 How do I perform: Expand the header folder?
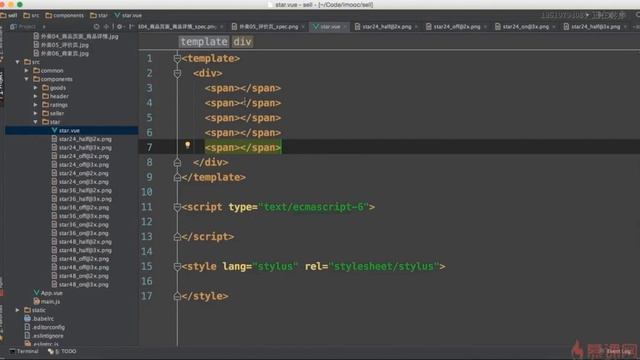(36, 96)
